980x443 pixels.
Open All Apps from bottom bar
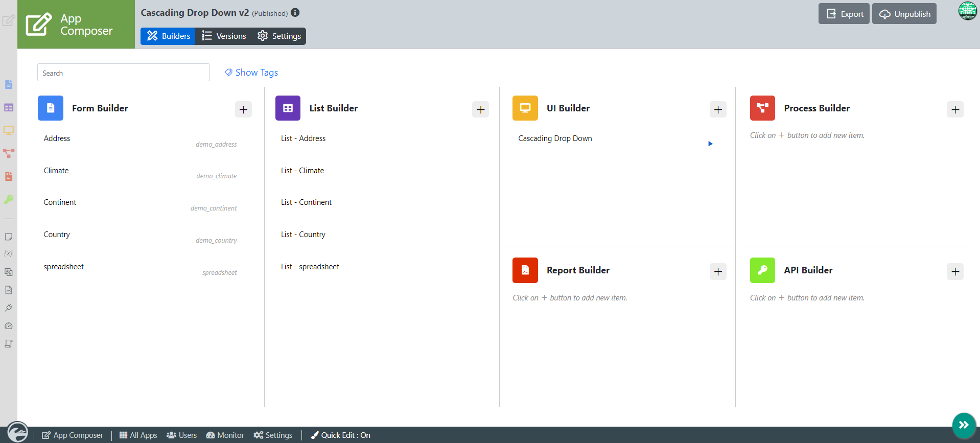[x=138, y=435]
